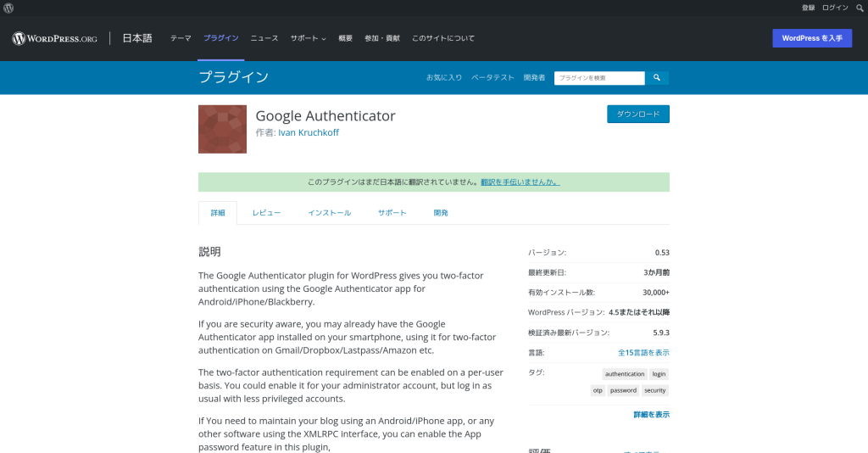
Task: Open the 登録 link
Action: pos(808,8)
